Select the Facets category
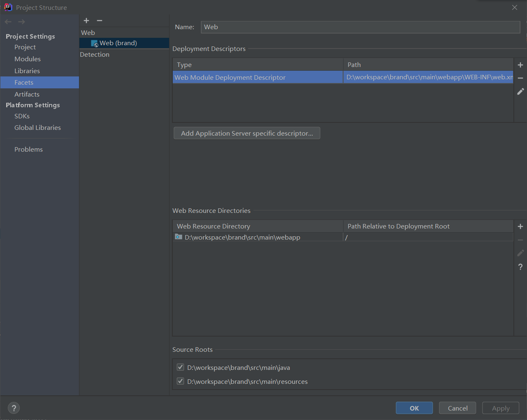This screenshot has height=420, width=527. click(39, 83)
